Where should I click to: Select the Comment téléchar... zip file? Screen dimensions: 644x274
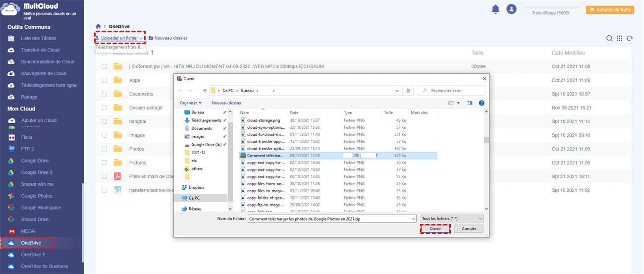click(338, 156)
